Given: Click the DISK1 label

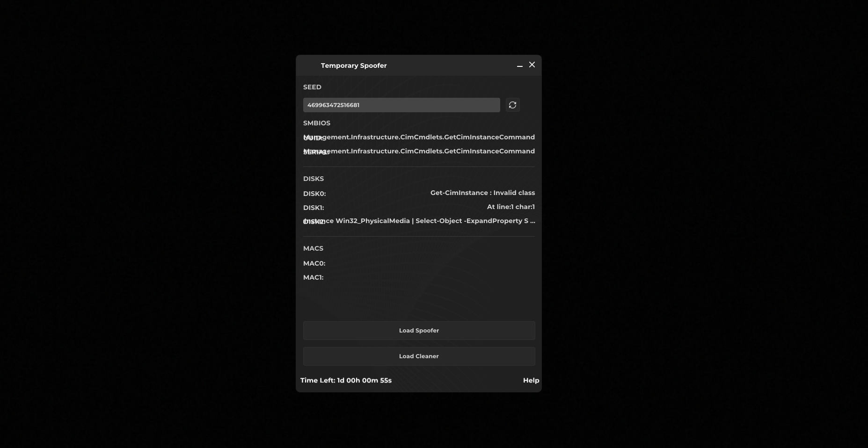Looking at the screenshot, I should [x=313, y=208].
